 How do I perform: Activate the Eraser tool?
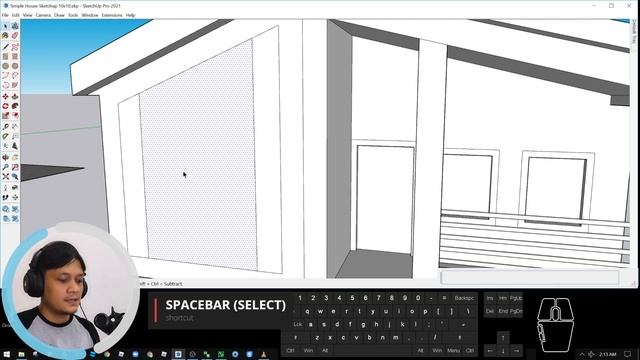pos(15,36)
